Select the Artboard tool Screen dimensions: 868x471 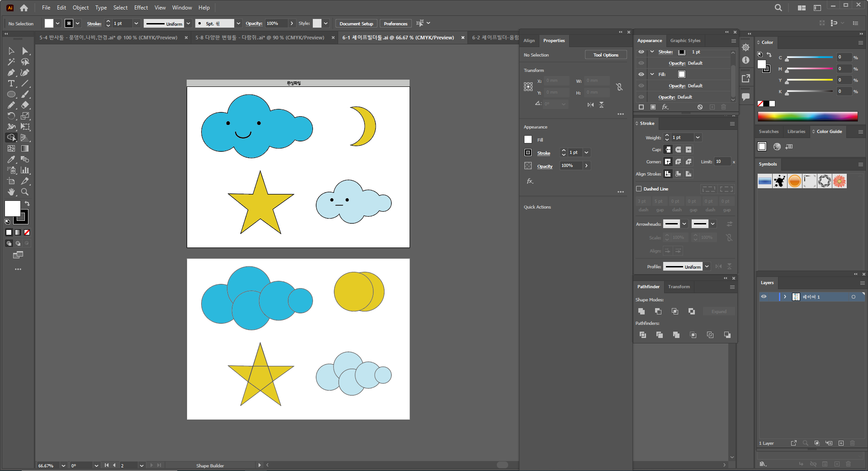pyautogui.click(x=11, y=181)
